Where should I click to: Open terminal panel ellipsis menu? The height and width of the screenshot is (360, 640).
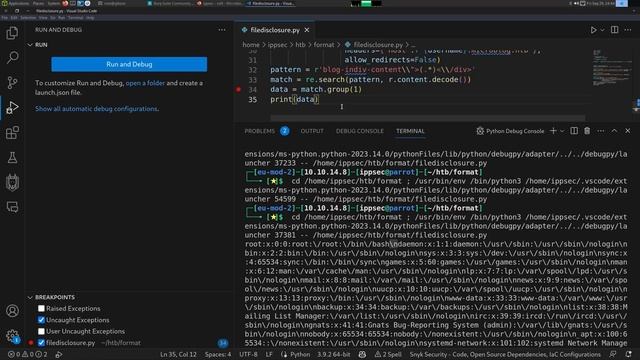(x=600, y=131)
